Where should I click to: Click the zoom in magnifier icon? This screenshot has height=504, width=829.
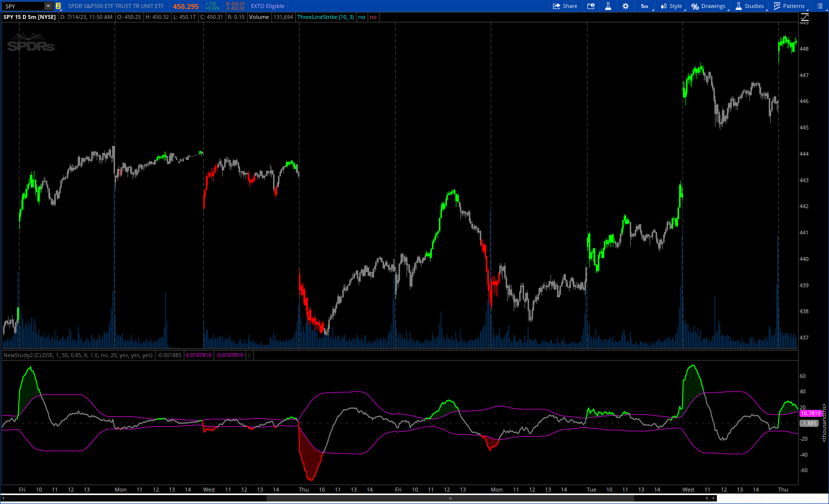(742, 499)
